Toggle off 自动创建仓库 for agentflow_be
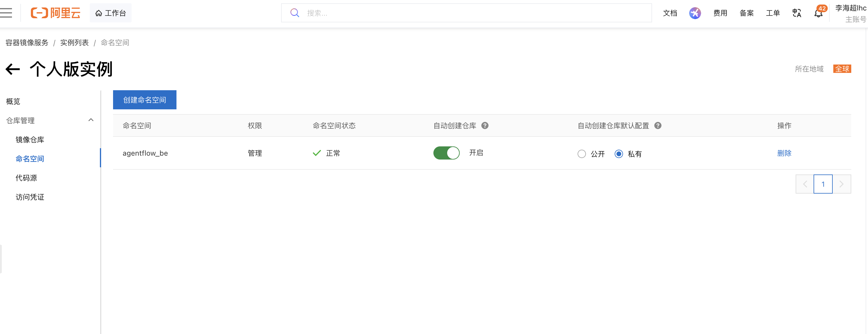Viewport: 868px width, 334px height. [x=446, y=153]
